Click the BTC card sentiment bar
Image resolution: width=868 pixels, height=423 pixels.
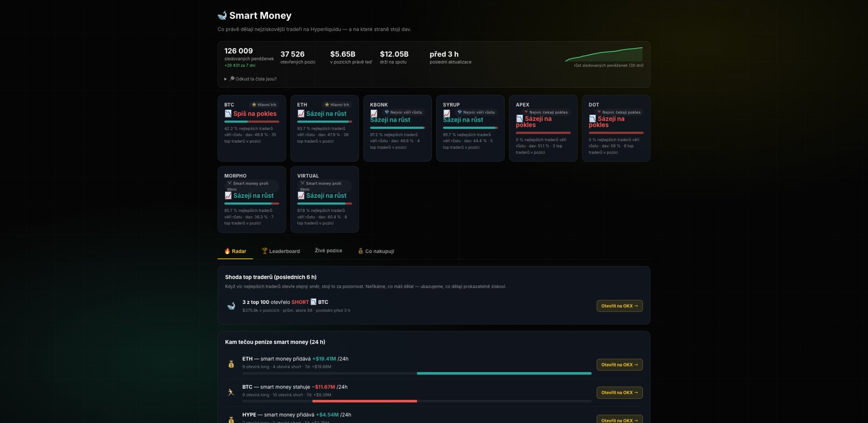(x=252, y=122)
